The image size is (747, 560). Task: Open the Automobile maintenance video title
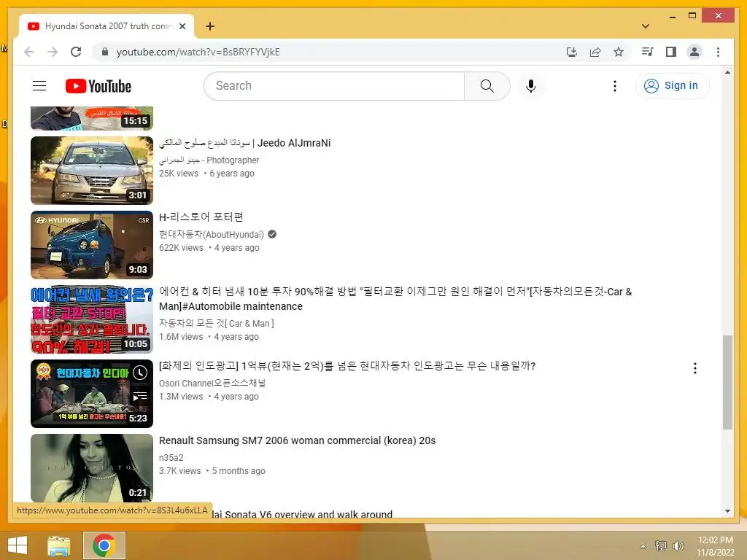[x=395, y=298]
